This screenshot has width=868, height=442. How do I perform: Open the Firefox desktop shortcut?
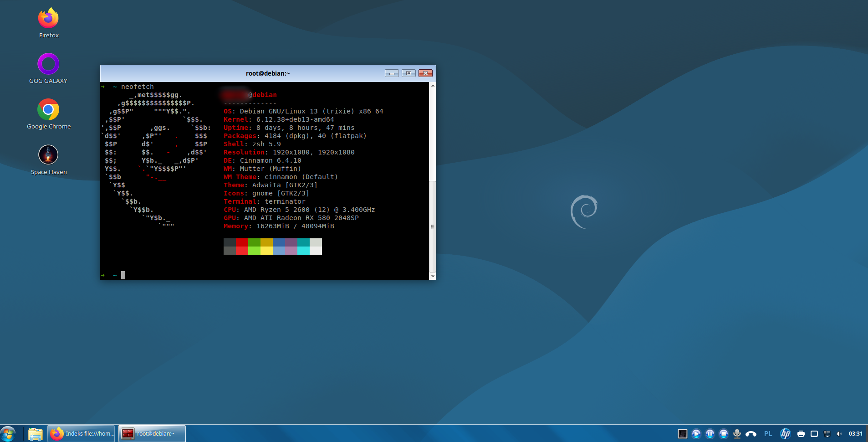[x=48, y=19]
